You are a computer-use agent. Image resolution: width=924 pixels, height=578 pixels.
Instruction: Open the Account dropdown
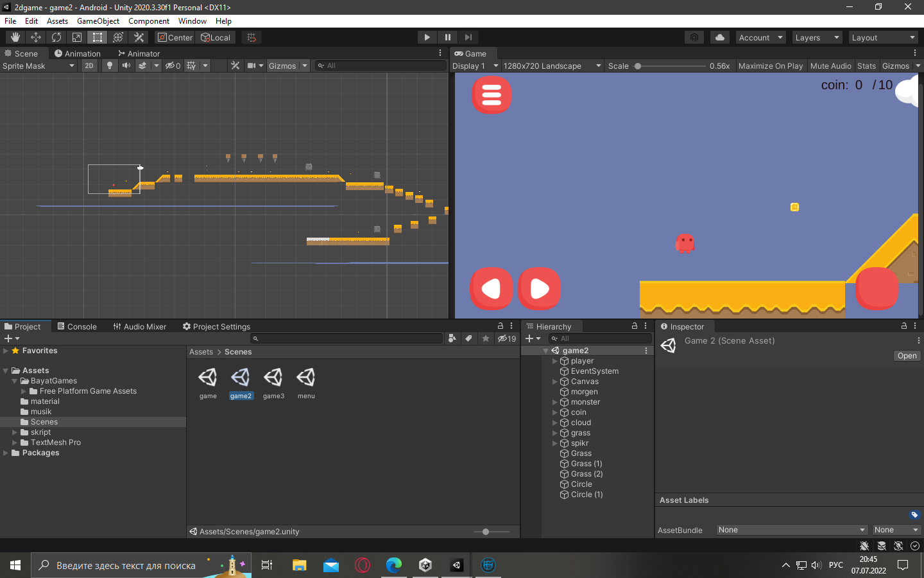(761, 37)
